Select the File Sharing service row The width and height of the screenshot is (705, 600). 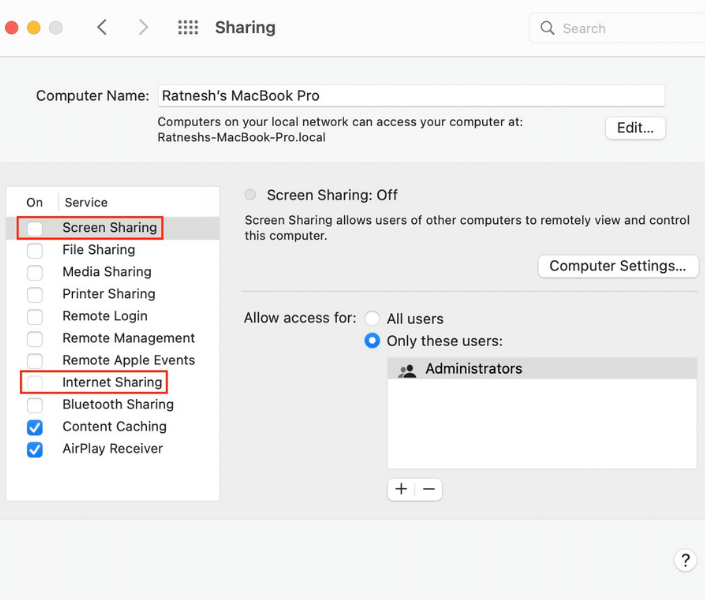click(112, 250)
